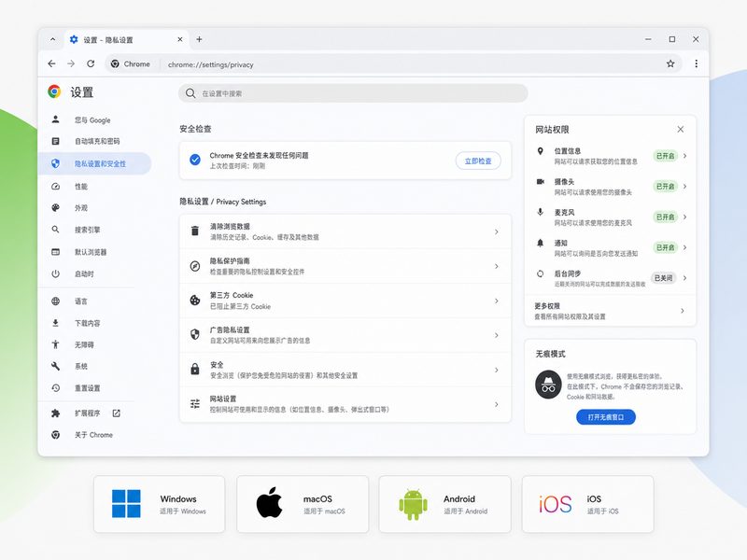Screen dimensions: 747x560
Task: Click the 已开启 badge for 麦克风
Action: pyautogui.click(x=665, y=217)
